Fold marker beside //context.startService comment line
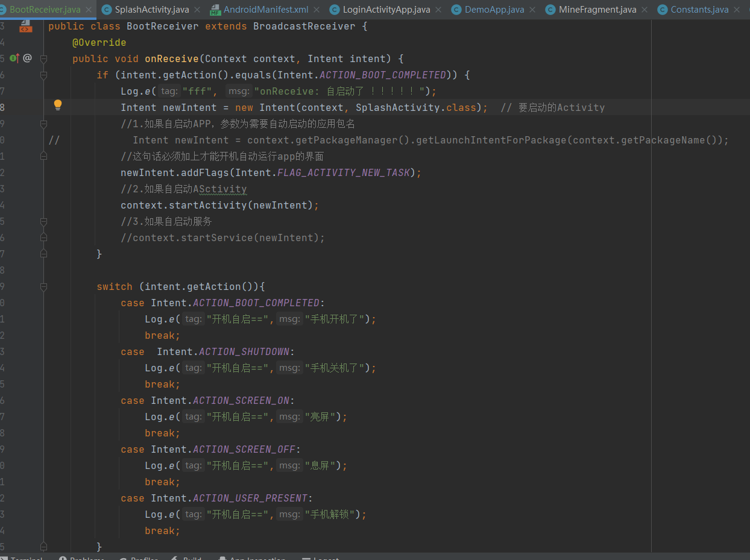This screenshot has height=560, width=750. point(43,238)
